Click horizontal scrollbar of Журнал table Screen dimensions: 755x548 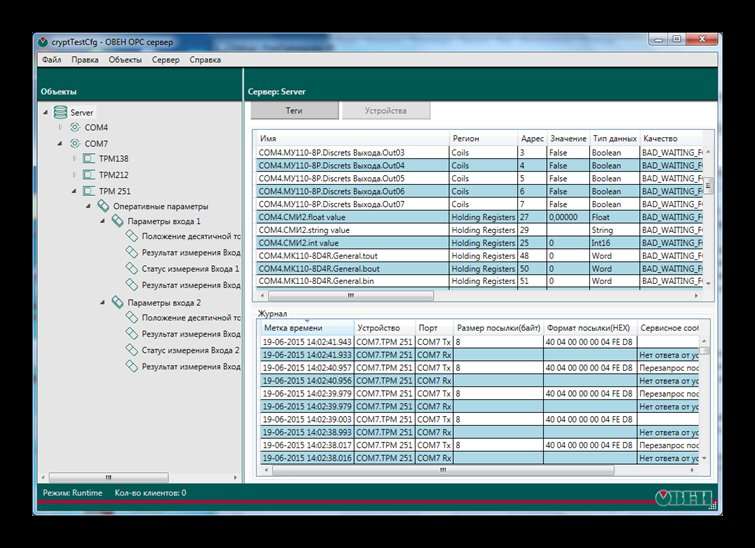(443, 470)
